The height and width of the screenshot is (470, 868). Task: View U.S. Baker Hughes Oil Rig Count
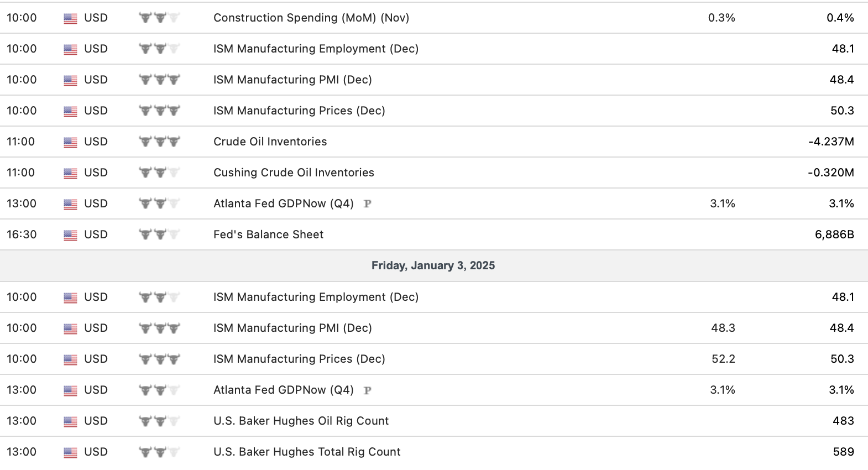pyautogui.click(x=301, y=421)
